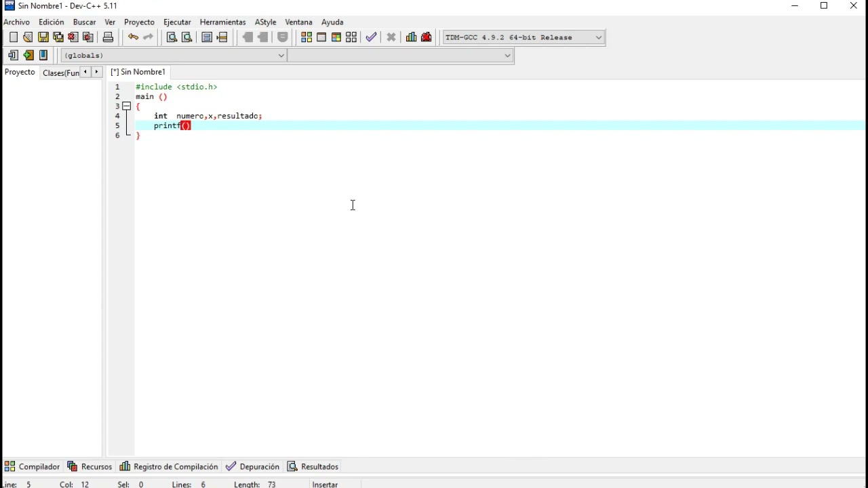Click the Close file icon with red X
Screen dimensions: 868x488
point(73,37)
